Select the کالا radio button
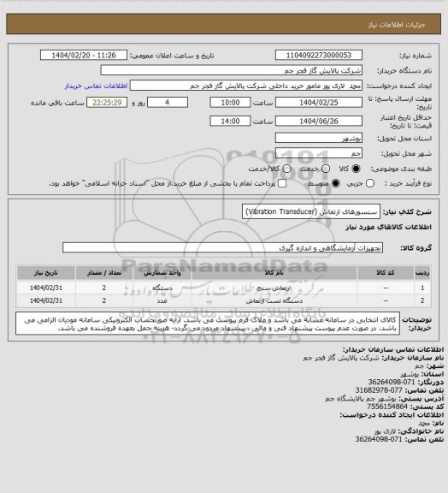 click(x=356, y=169)
